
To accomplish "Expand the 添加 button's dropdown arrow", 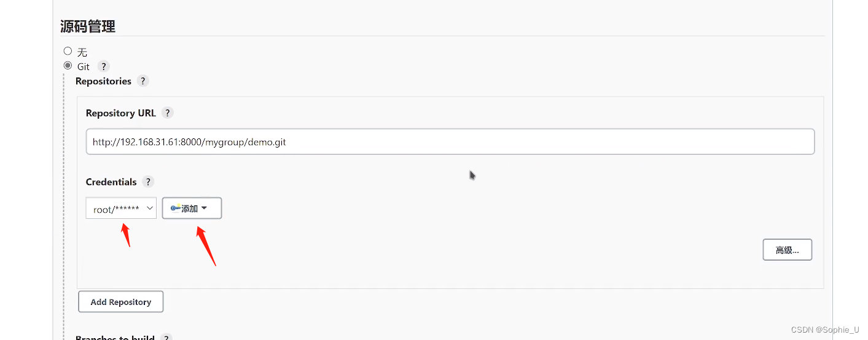I will tap(205, 208).
